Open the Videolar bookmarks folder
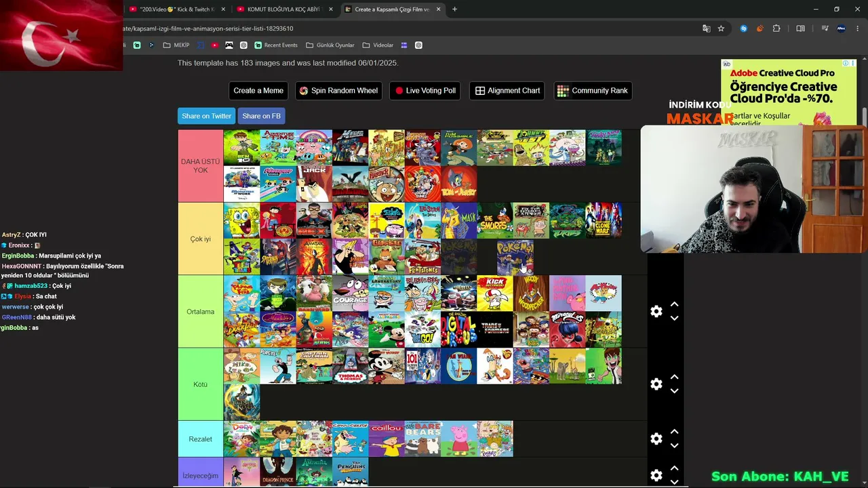The height and width of the screenshot is (488, 868). [378, 45]
